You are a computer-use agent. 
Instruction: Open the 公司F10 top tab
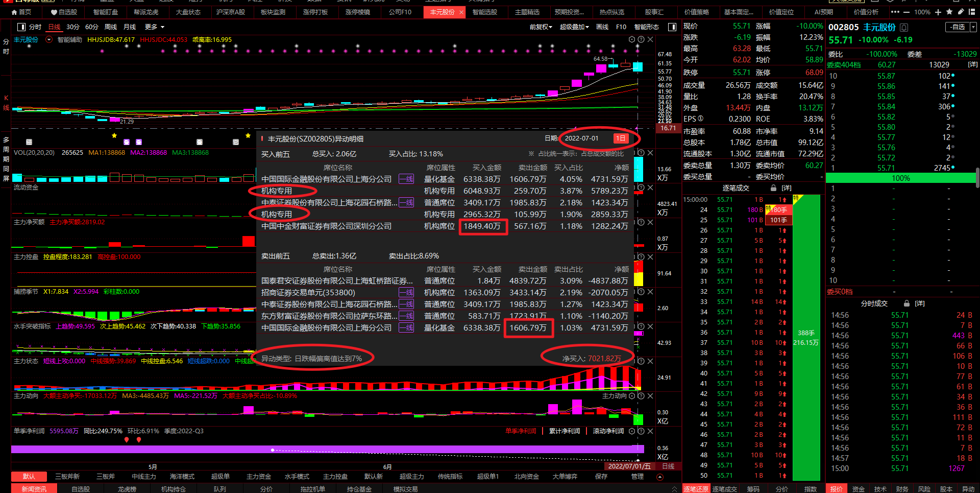[x=400, y=12]
